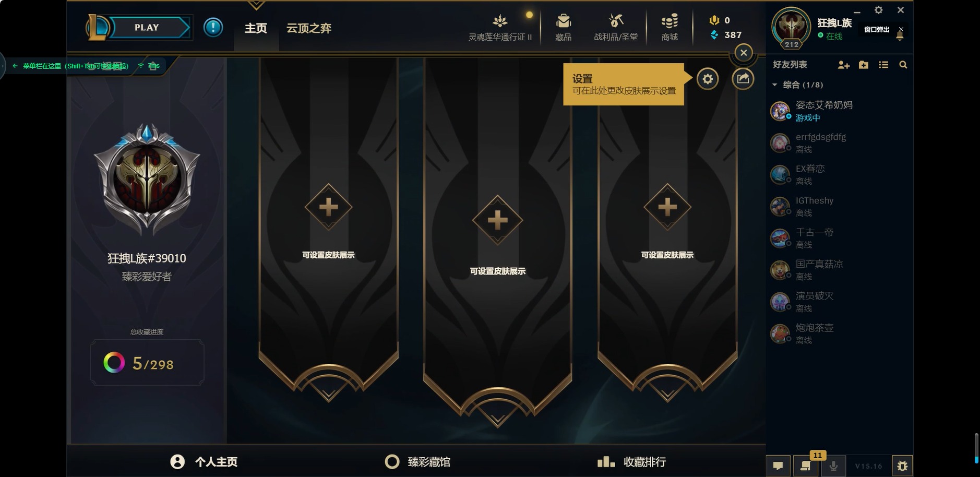
Task: Open the 商城 store icon
Action: pos(670,27)
